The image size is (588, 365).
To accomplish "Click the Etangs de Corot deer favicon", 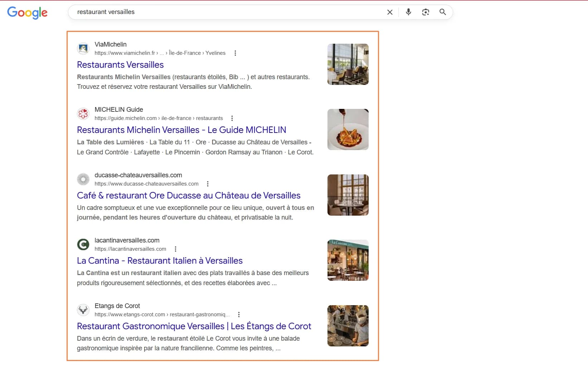I will 83,310.
